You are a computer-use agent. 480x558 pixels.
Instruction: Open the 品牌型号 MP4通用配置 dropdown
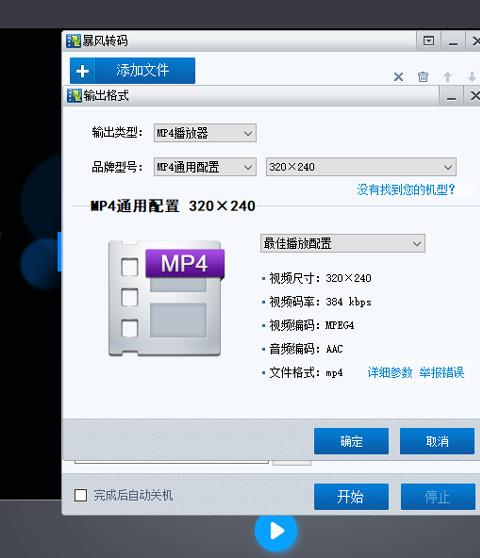(x=205, y=167)
